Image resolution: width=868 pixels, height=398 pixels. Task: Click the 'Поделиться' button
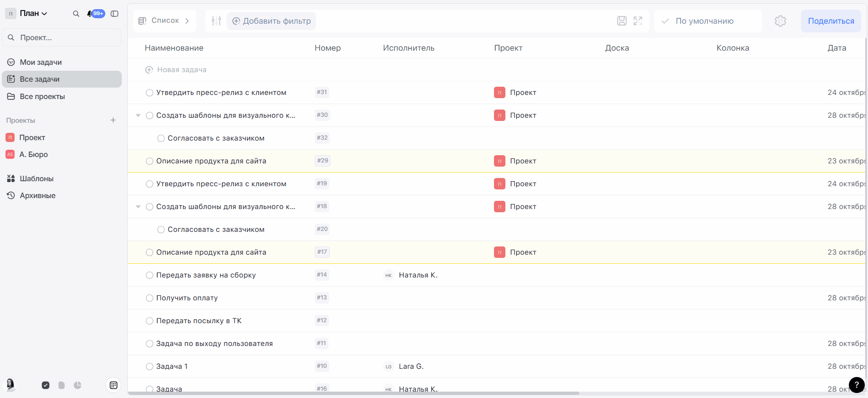(x=831, y=21)
